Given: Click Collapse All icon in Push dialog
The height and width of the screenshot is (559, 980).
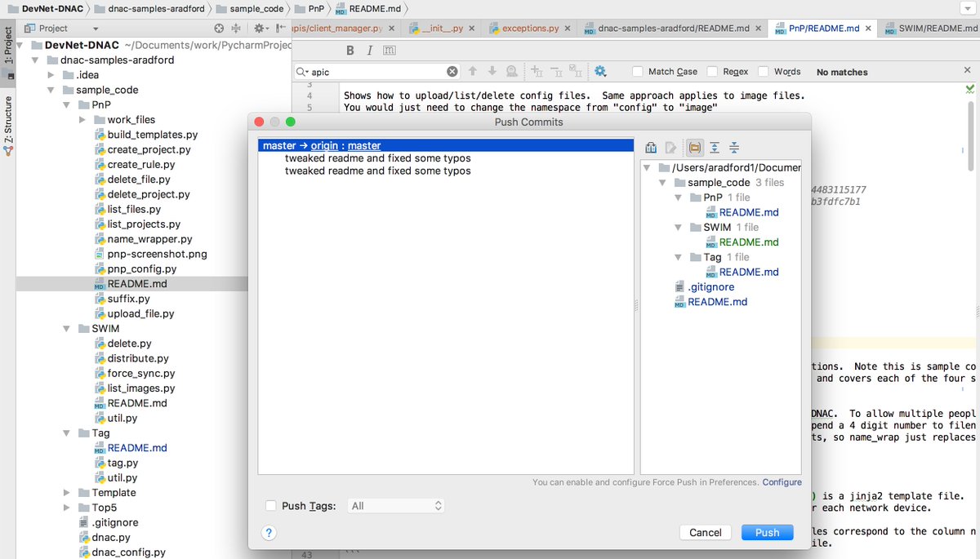Looking at the screenshot, I should pyautogui.click(x=734, y=148).
